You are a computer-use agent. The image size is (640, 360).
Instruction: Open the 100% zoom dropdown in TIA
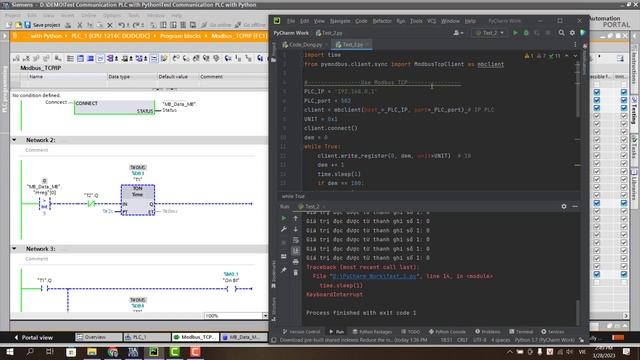coord(265,316)
